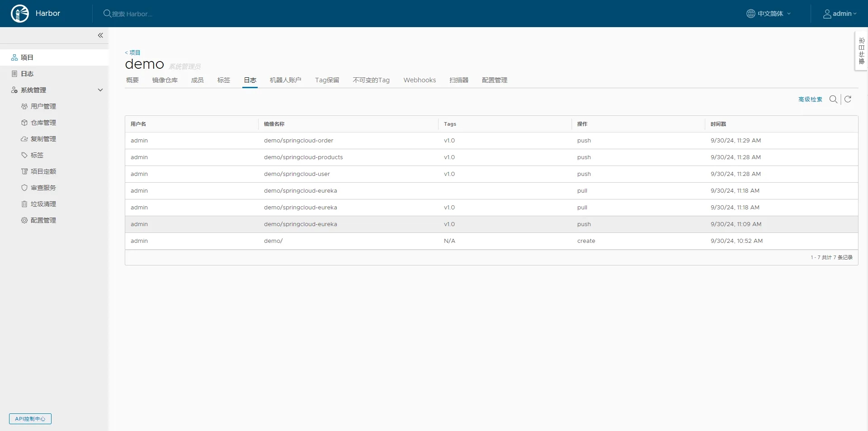Open 项目定额 in the sidebar
868x431 pixels.
pos(43,171)
